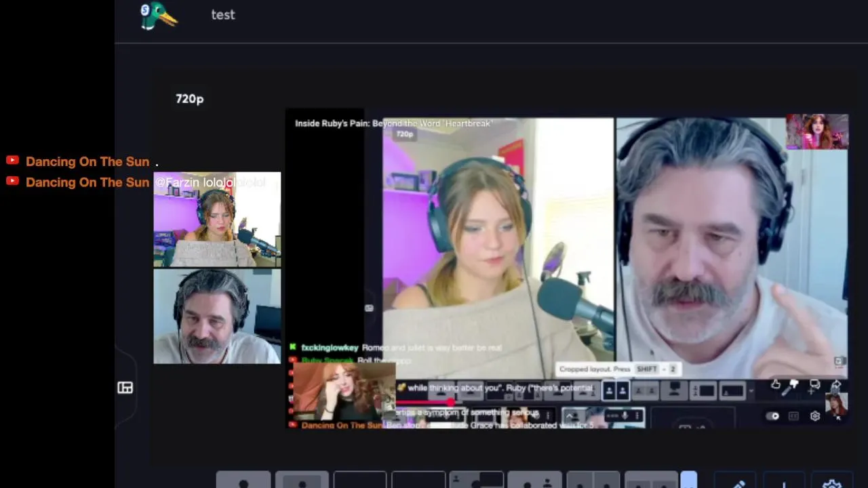Click the redhead woman video overlay
Viewport: 868px width, 488px height.
[344, 391]
